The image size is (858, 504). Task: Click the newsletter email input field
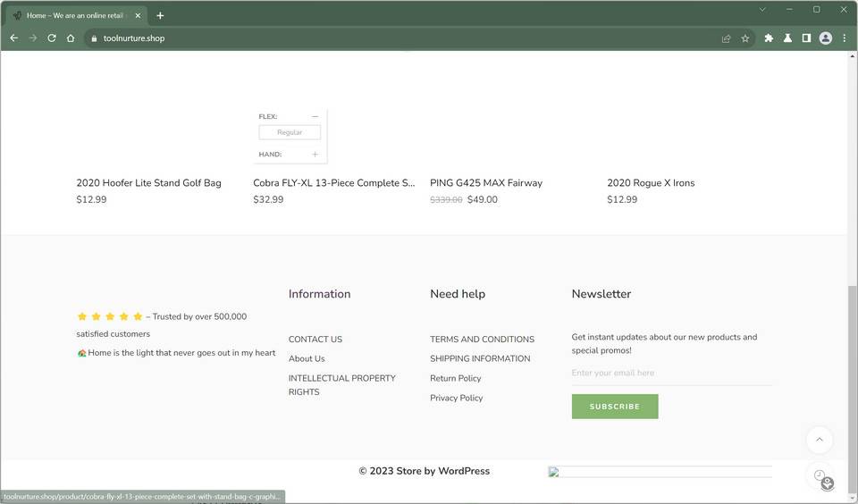coord(672,373)
